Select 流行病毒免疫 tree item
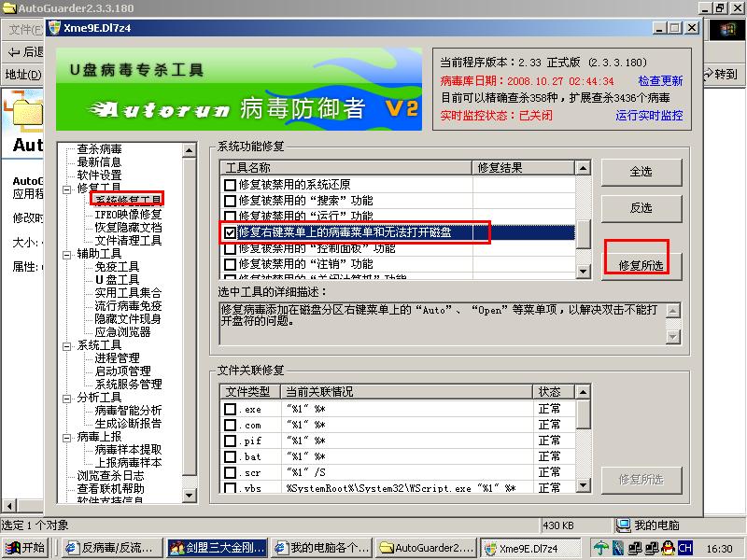Screen dimensions: 747x560 click(128, 305)
